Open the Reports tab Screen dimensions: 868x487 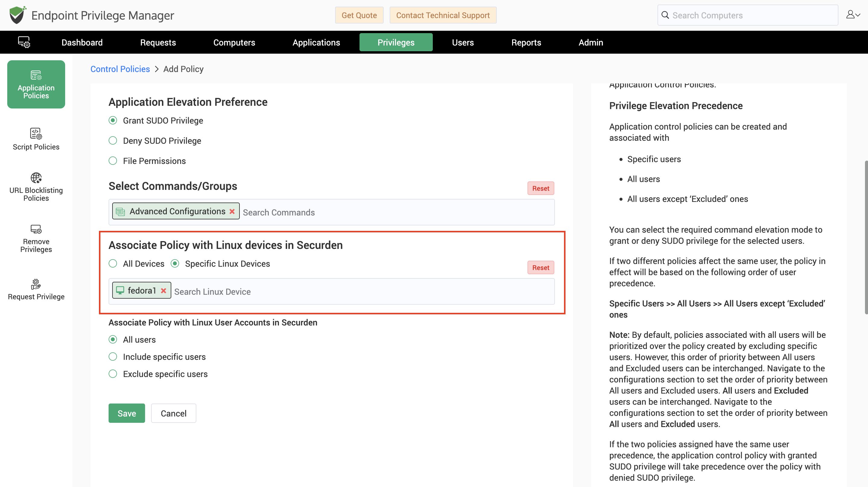click(x=526, y=42)
